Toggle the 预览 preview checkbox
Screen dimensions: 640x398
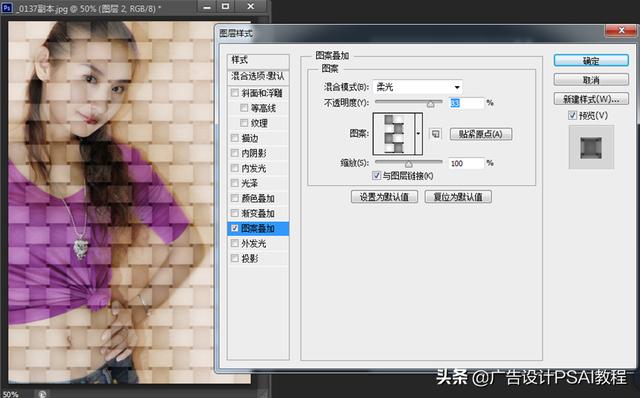pyautogui.click(x=572, y=116)
